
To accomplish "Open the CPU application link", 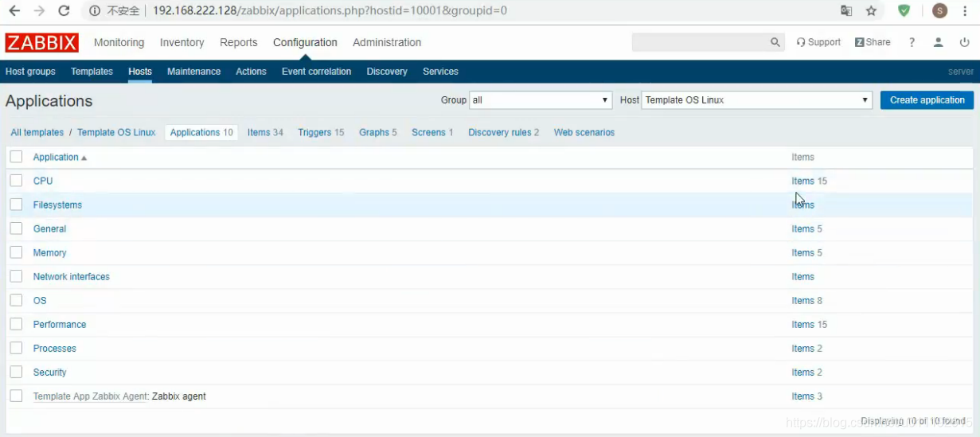I will coord(43,181).
